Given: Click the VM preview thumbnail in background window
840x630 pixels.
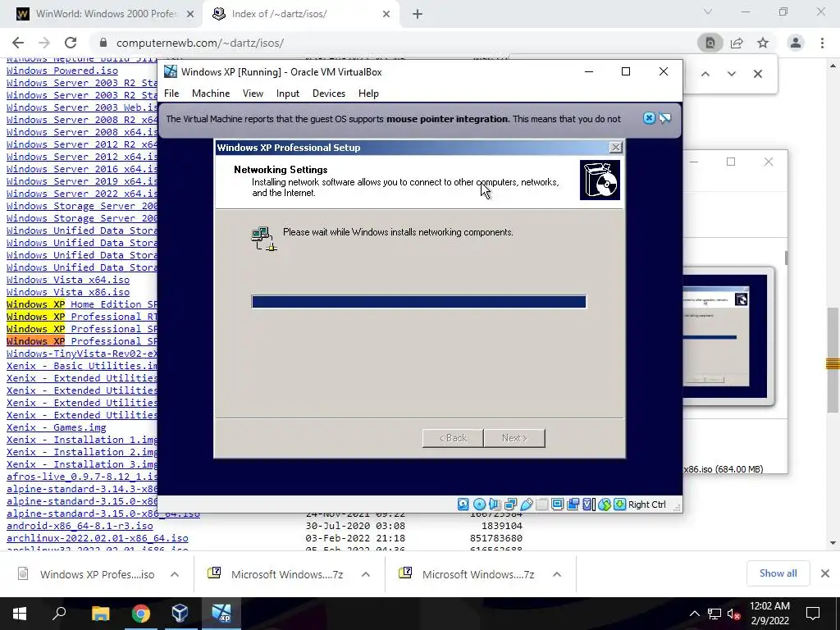Looking at the screenshot, I should (728, 336).
